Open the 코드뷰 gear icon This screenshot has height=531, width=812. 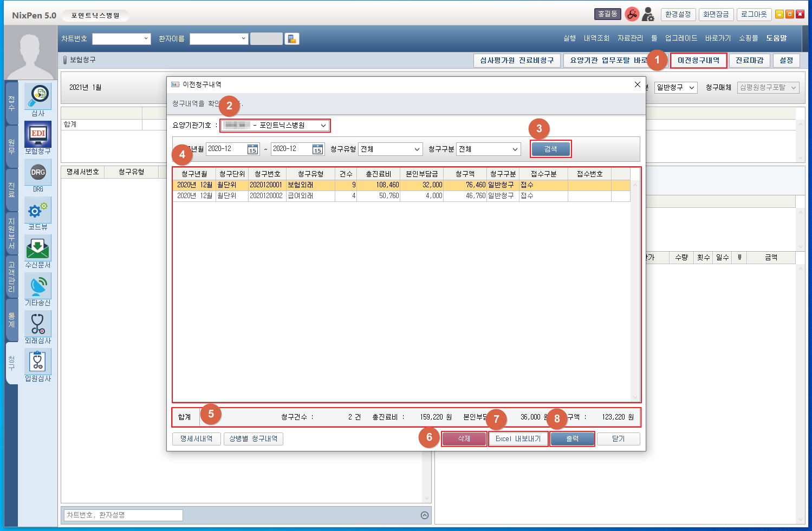(x=38, y=210)
